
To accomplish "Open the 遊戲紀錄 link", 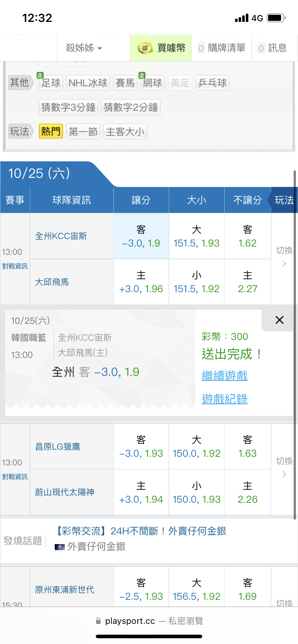I will [x=225, y=399].
